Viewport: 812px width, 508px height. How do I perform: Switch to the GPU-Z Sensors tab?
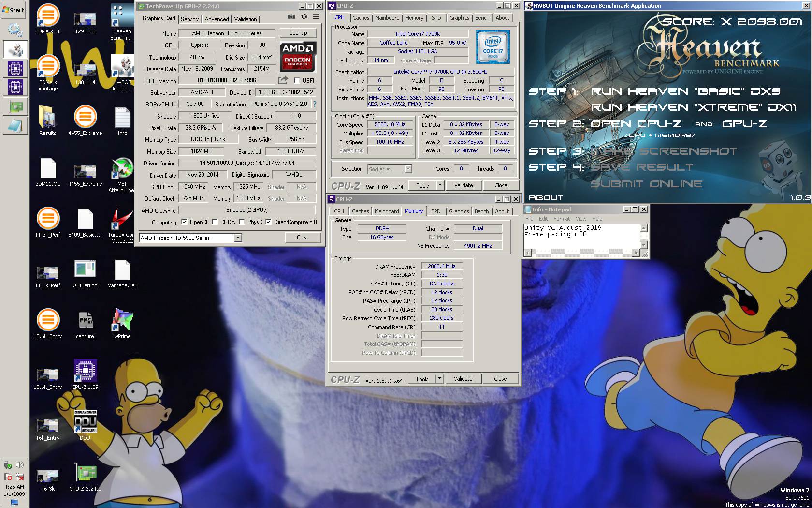(190, 19)
